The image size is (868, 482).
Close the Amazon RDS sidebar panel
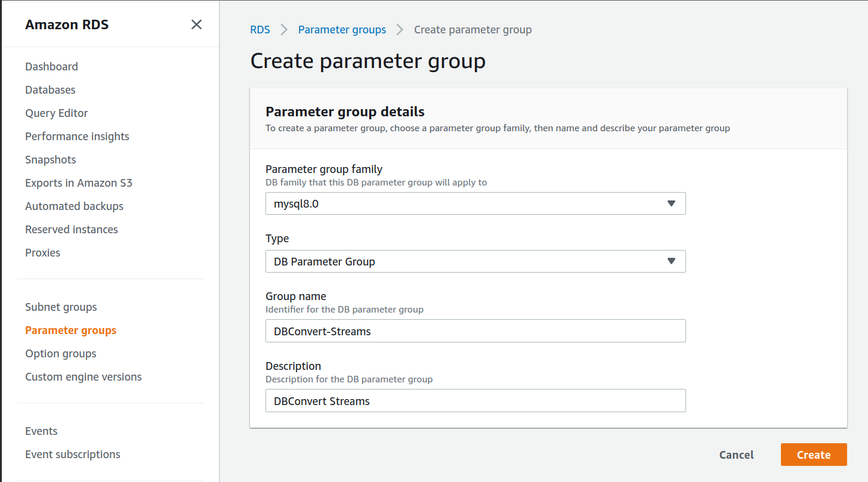(196, 24)
